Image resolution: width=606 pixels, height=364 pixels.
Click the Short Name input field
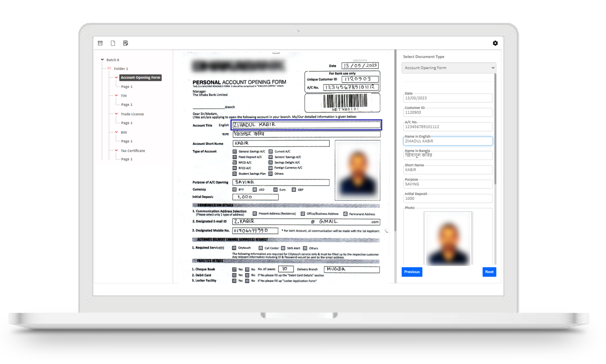tap(448, 170)
